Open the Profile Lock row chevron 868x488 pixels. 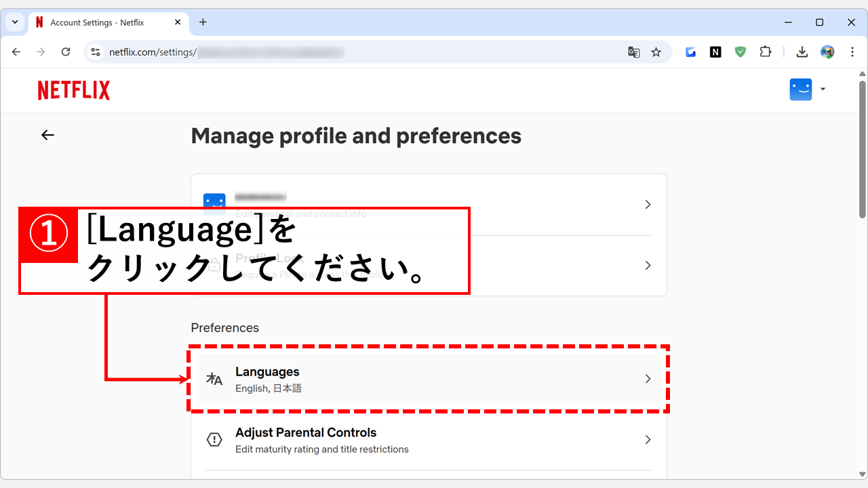(648, 265)
